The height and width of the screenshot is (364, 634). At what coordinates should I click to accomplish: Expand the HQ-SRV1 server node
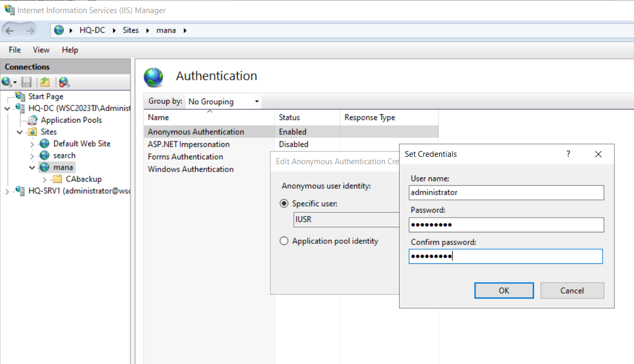[x=7, y=191]
